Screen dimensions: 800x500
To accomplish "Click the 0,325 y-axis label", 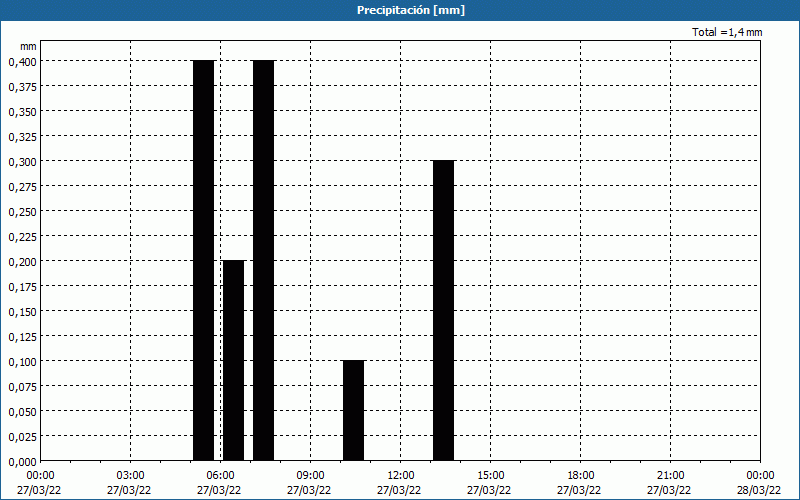I will (x=22, y=137).
